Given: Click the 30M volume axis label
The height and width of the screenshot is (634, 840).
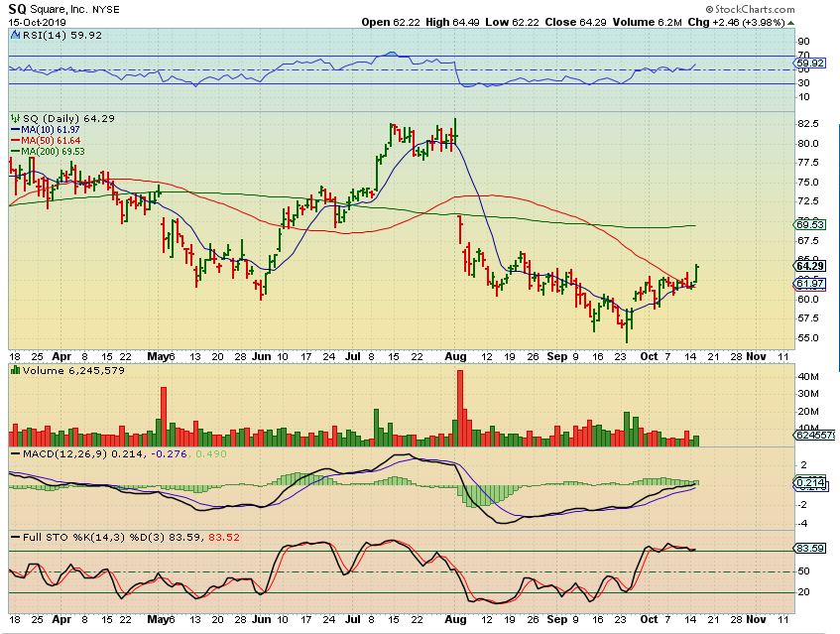Looking at the screenshot, I should pyautogui.click(x=808, y=394).
